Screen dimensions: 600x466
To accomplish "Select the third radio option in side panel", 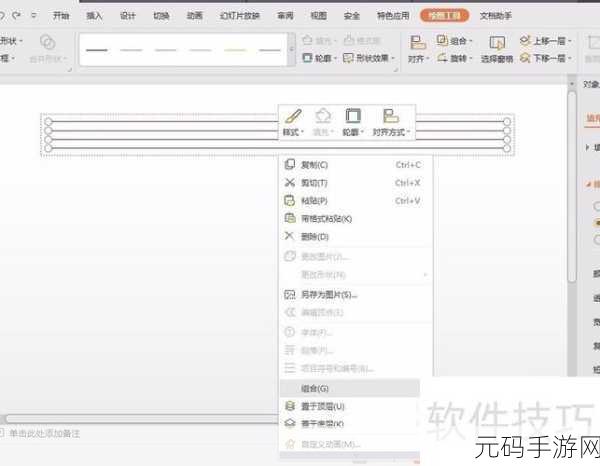I will 596,240.
